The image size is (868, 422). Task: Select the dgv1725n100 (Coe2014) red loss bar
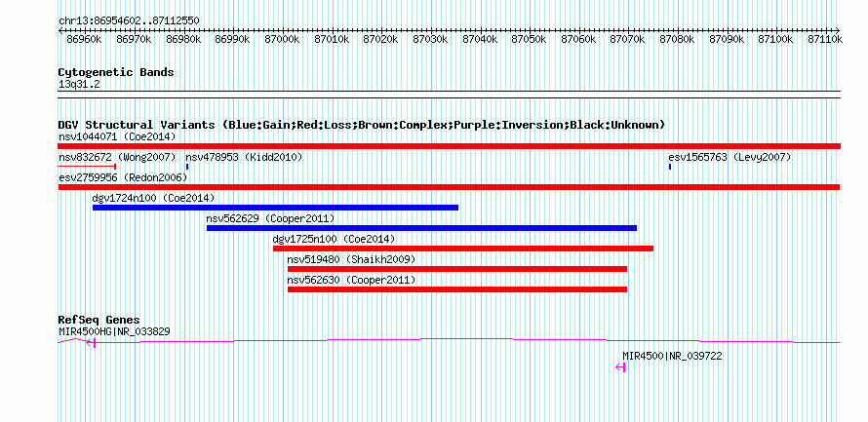click(463, 249)
